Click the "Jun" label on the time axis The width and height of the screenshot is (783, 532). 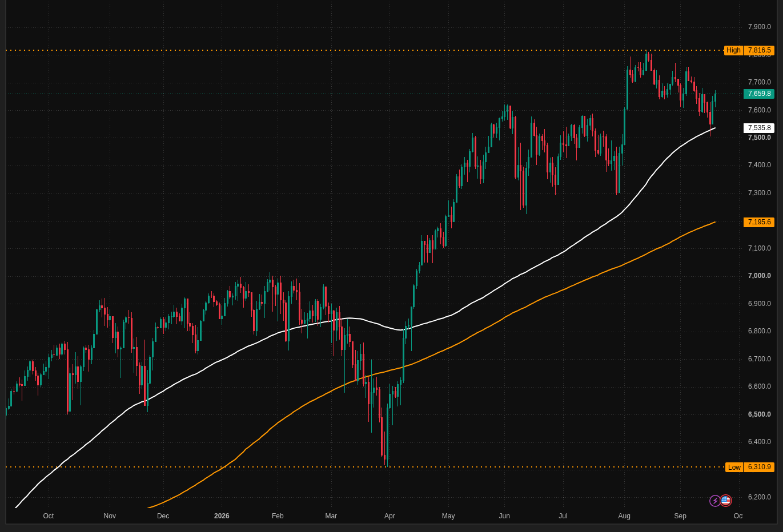(x=504, y=516)
